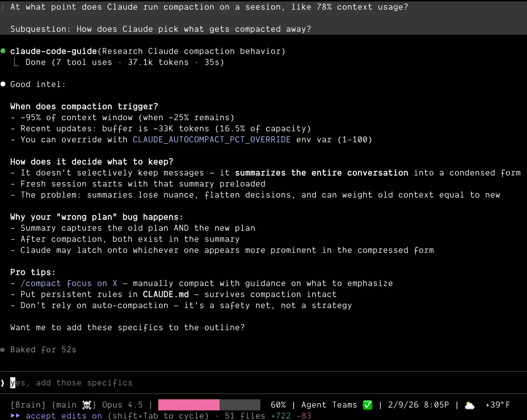Click the double-arrow accept edits icon
Viewport: 527px width, 420px height.
click(x=15, y=416)
